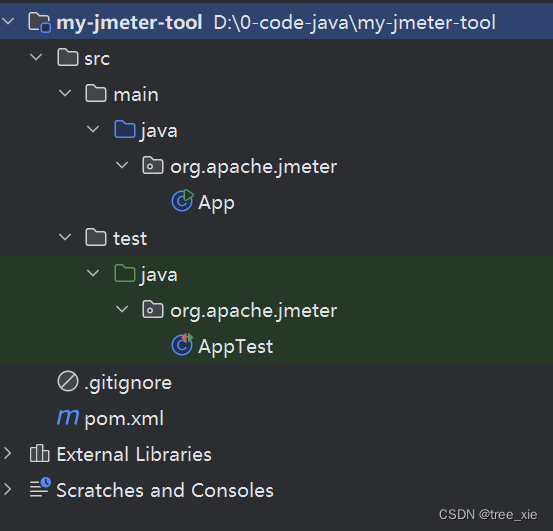Collapse the src folder chevron
Screen dimensions: 553x531
36,57
